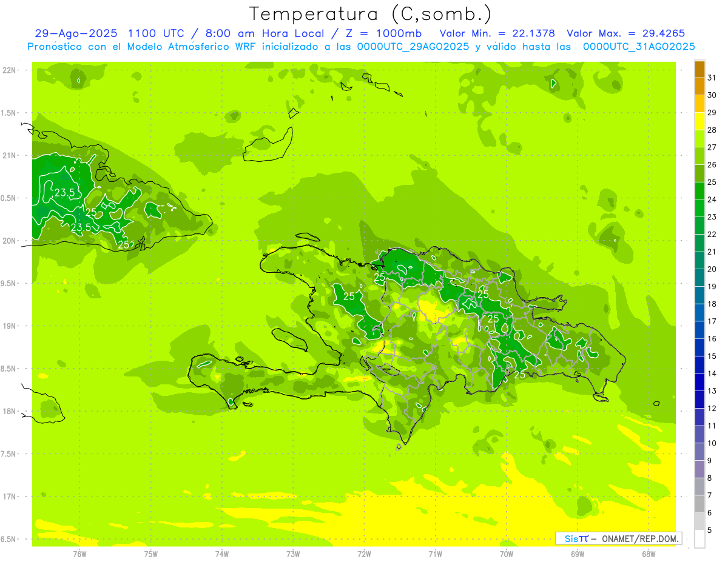
Task: Select the "Valor Max. = 29.4265" text
Action: [x=625, y=33]
